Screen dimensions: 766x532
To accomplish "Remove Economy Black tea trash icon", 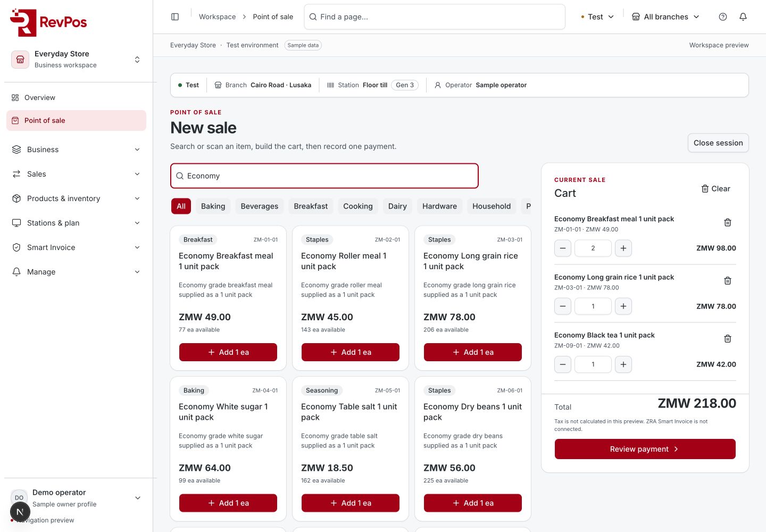I will [x=728, y=339].
